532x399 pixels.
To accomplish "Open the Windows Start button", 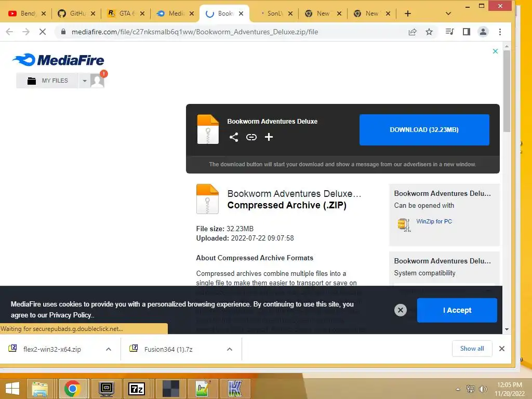I will [12, 389].
